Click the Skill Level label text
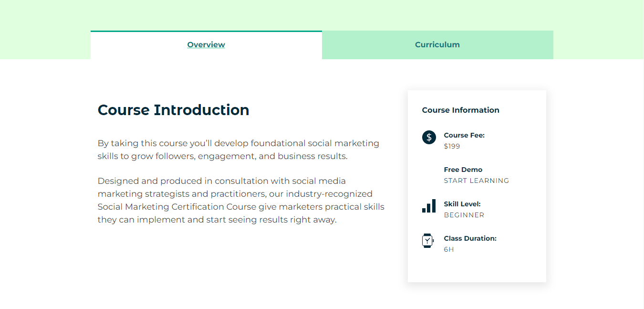Screen dimensions: 644x309 point(463,203)
